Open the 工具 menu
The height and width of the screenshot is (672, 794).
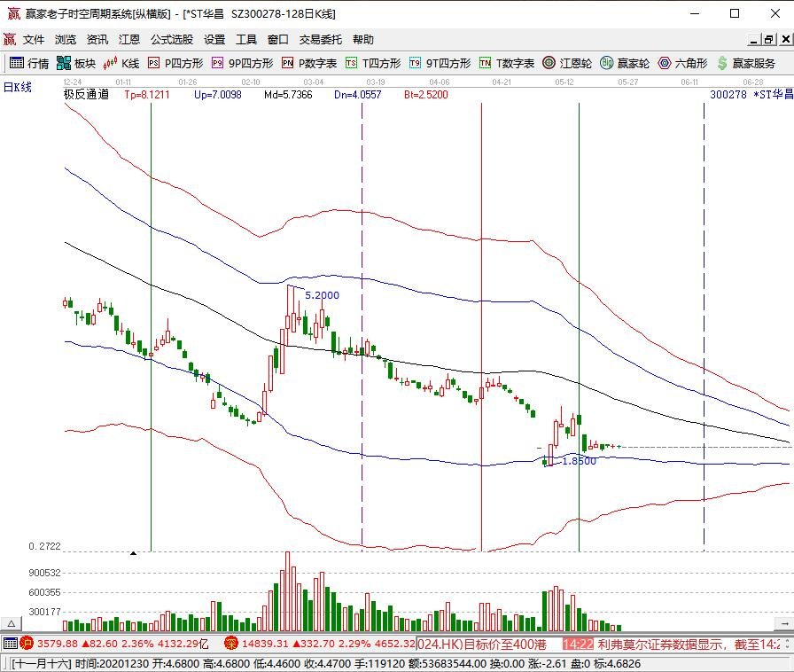click(246, 40)
